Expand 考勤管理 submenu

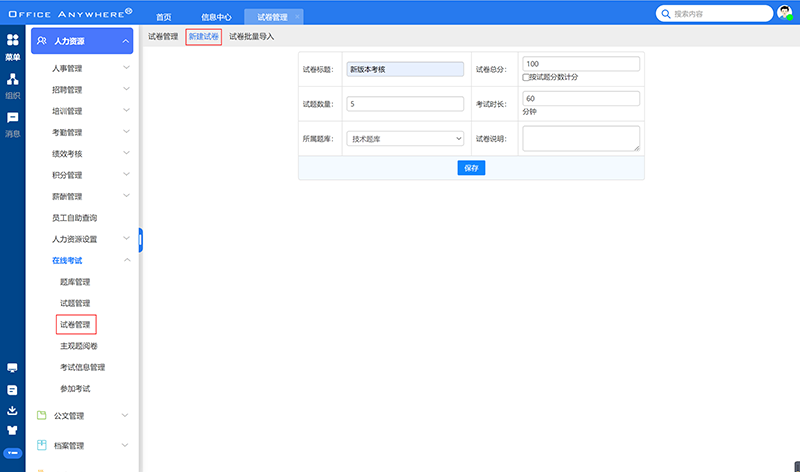[126, 132]
